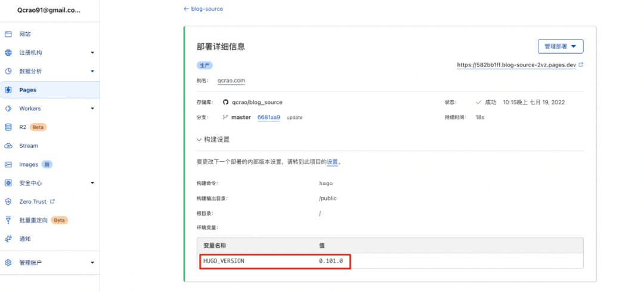Screen dimensions: 644x292
Task: Click the 18s duration value
Action: pyautogui.click(x=480, y=117)
